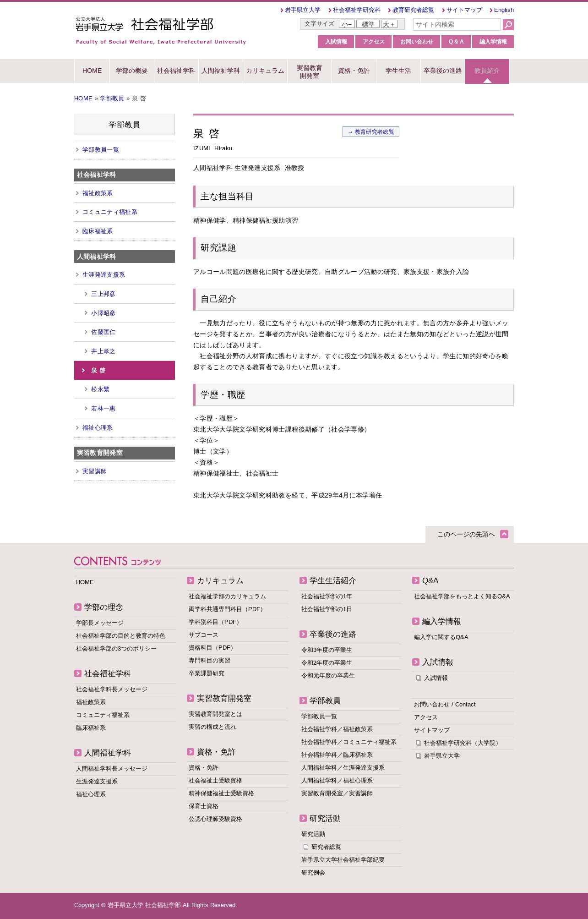Click arrow icon before 卒業後の進路 footer heading

click(303, 634)
